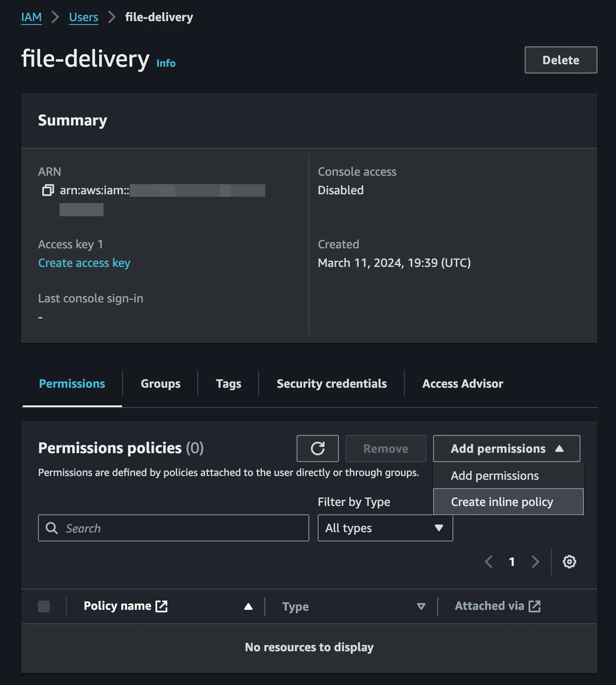Viewport: 616px width, 685px height.
Task: Sort ascending by Policy name arrow
Action: 248,606
